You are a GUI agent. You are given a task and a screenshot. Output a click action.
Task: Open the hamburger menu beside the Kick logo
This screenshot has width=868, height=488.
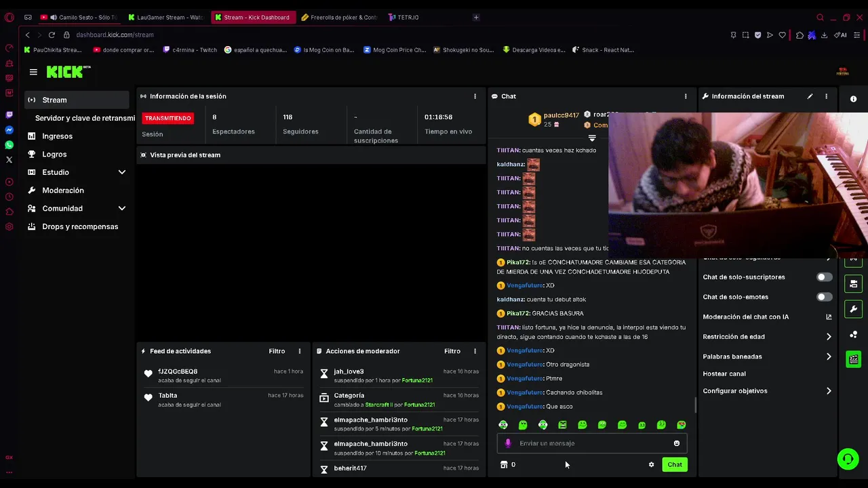point(33,72)
